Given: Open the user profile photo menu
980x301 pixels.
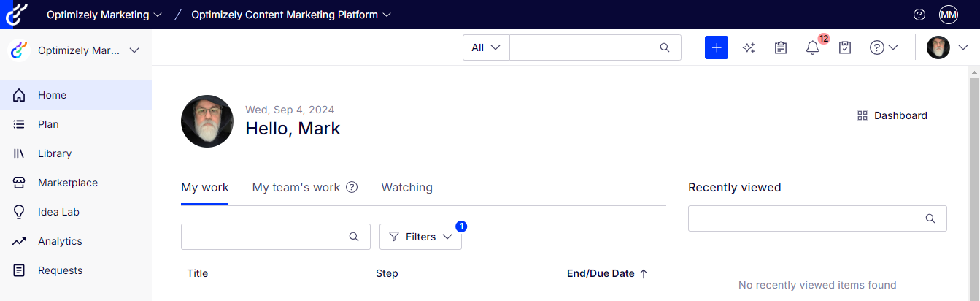Looking at the screenshot, I should click(947, 47).
